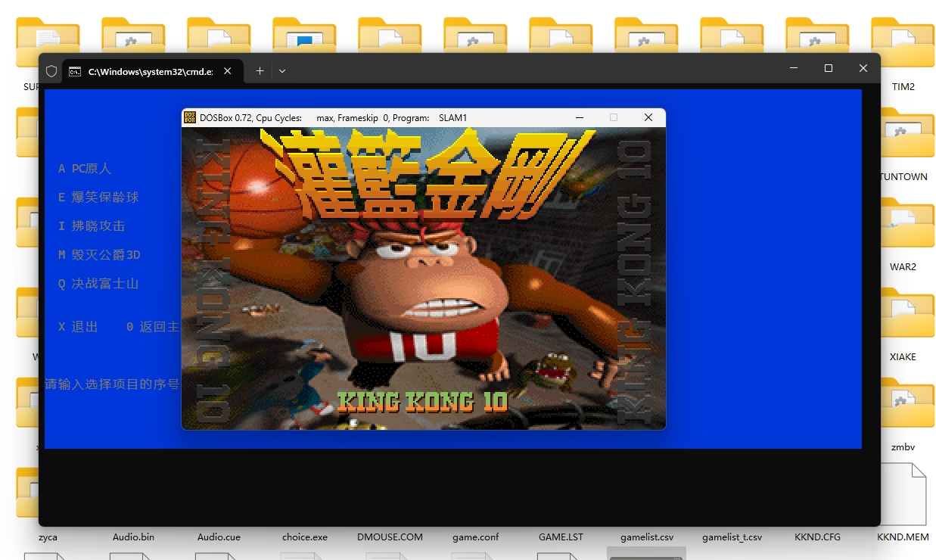The height and width of the screenshot is (560, 936).
Task: Open the TUNTOWN folder
Action: click(902, 136)
